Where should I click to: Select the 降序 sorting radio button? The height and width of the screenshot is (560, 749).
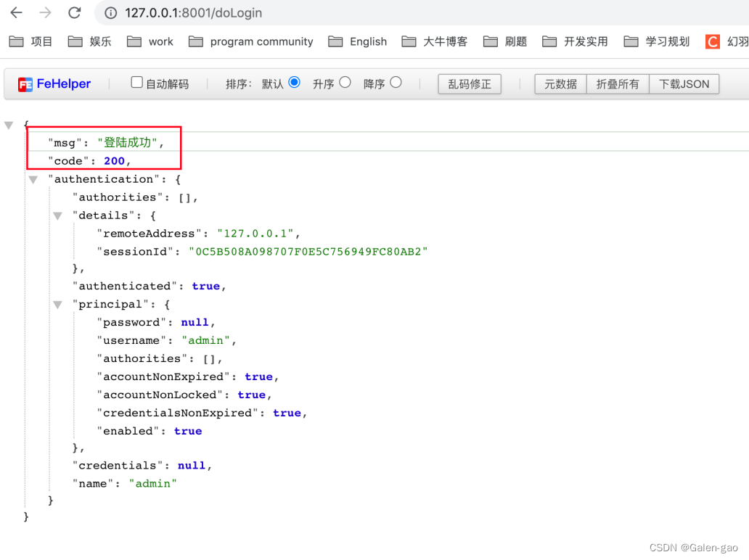(x=395, y=82)
